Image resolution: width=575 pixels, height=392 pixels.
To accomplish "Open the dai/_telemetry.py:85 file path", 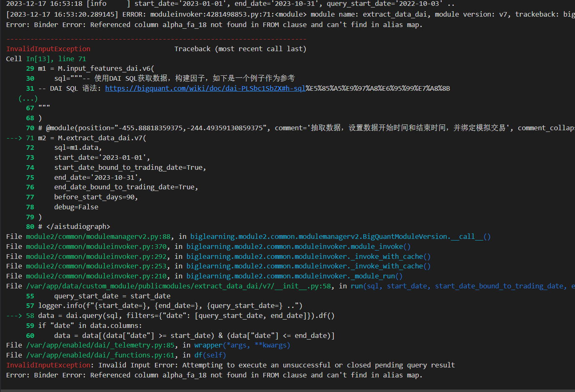I will [100, 345].
